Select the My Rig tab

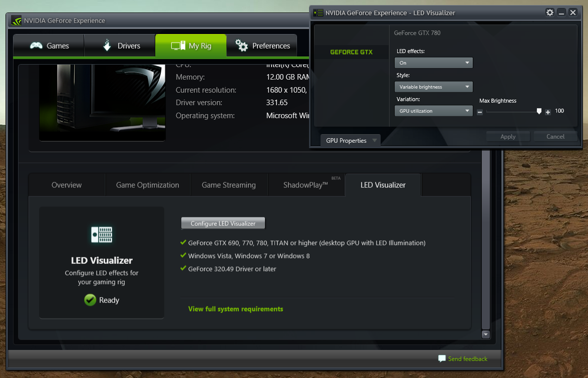[x=191, y=46]
